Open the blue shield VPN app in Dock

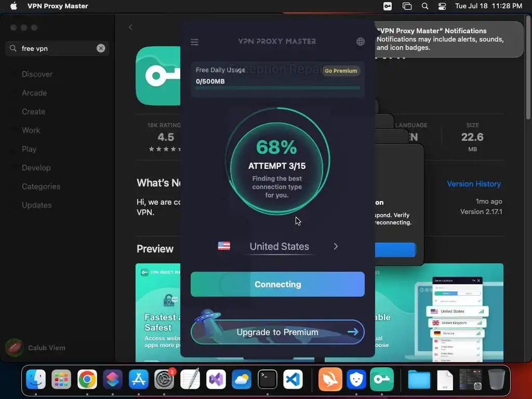coord(356,379)
